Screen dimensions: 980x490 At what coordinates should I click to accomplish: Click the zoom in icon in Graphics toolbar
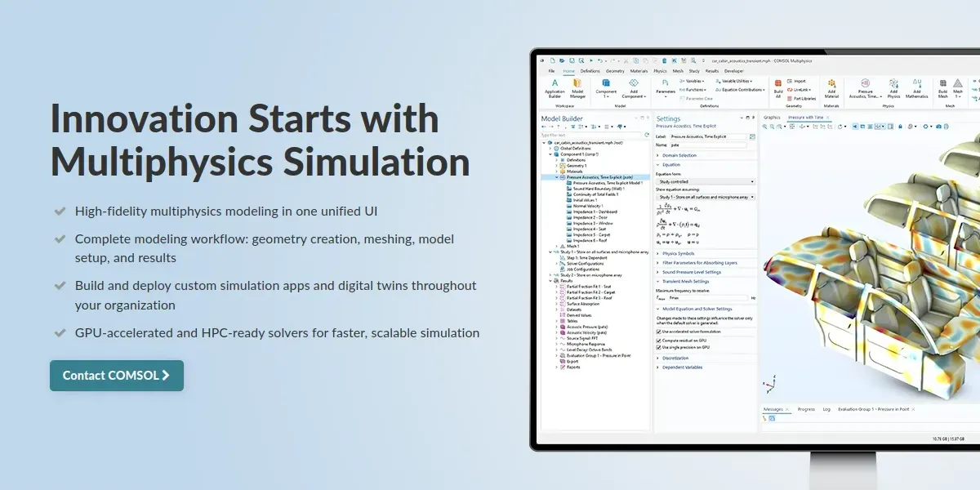[764, 127]
